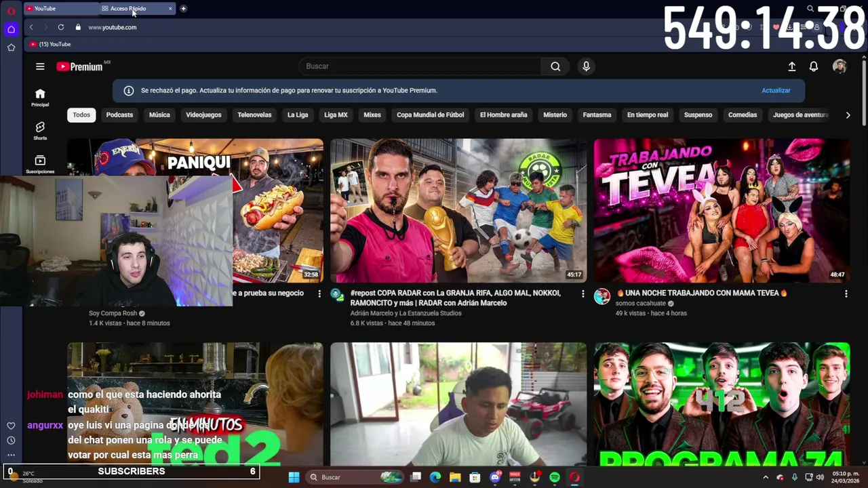Viewport: 868px width, 488px height.
Task: Open a new tab with the plus button
Action: click(x=183, y=8)
